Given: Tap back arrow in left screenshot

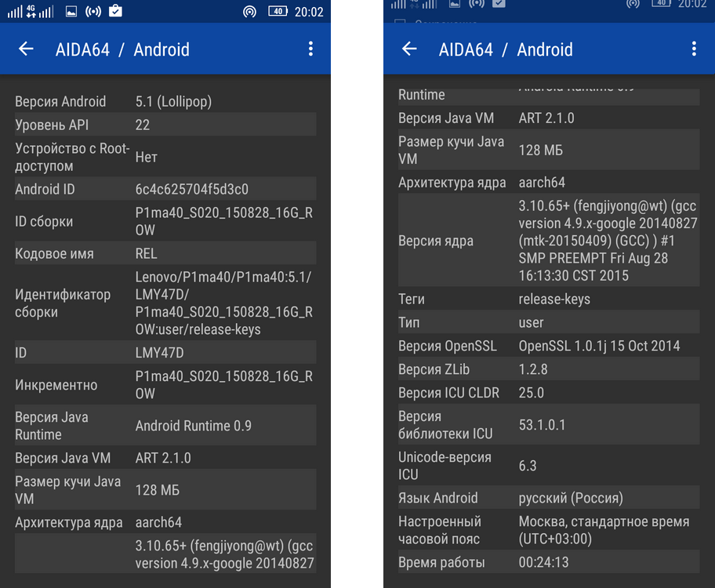Looking at the screenshot, I should 26,49.
